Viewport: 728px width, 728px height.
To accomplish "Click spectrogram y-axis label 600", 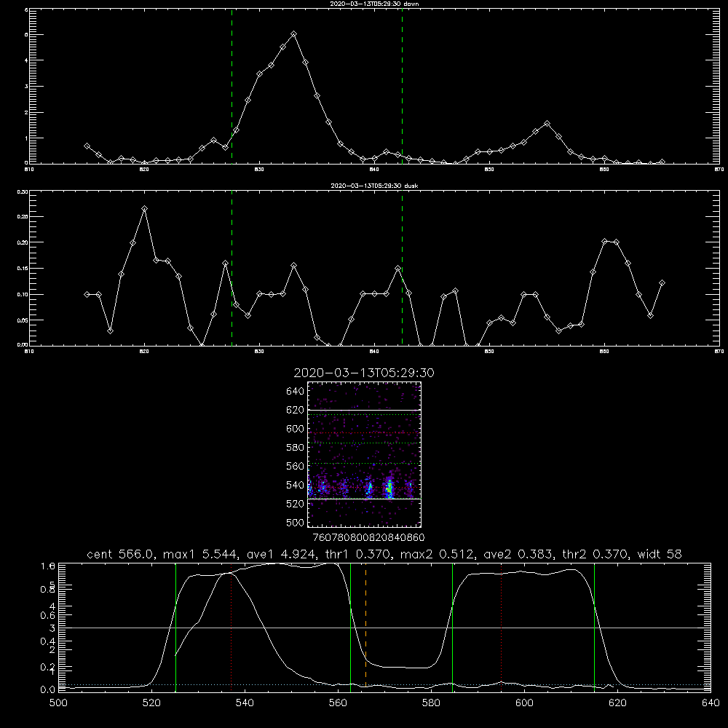I will (296, 429).
